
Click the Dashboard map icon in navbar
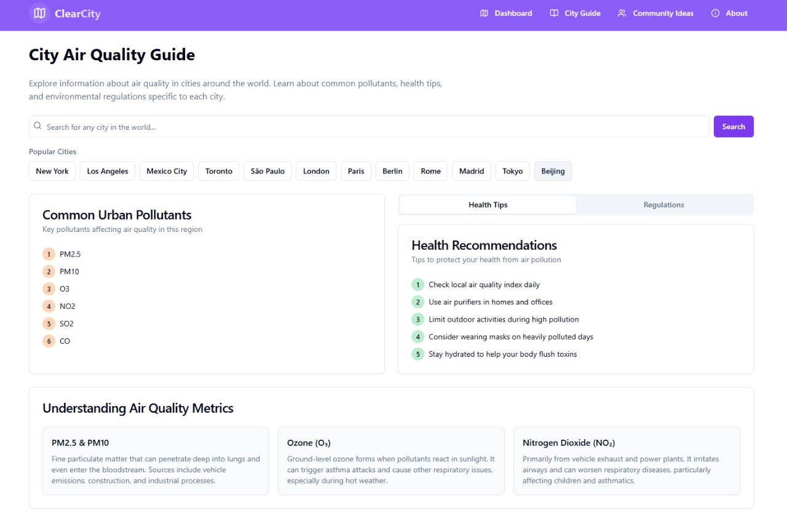(x=484, y=13)
